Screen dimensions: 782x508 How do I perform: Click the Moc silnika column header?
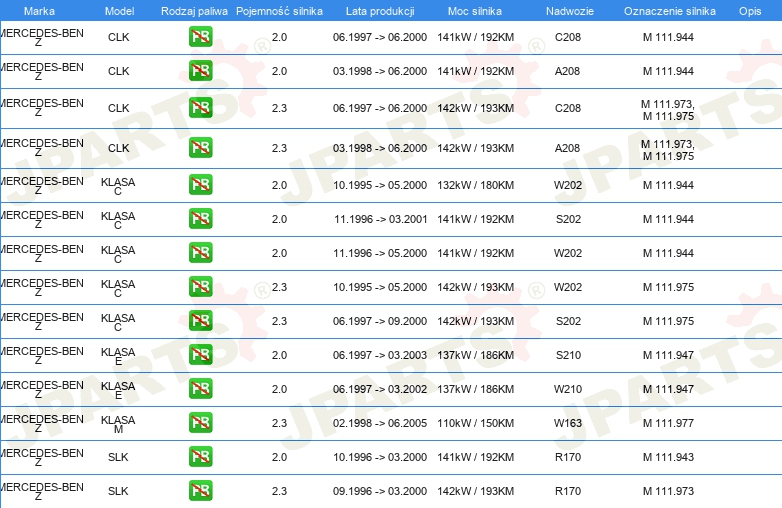click(475, 11)
